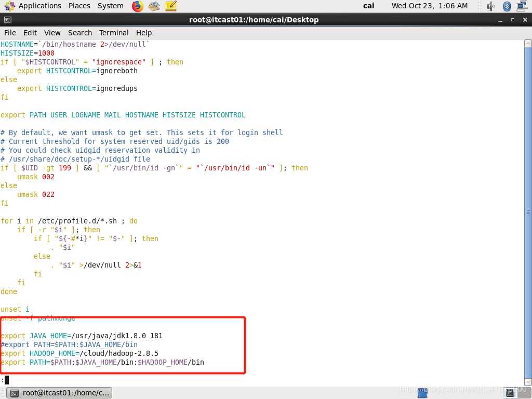Click the mail/scanner launcher icon in panel

pyautogui.click(x=154, y=6)
